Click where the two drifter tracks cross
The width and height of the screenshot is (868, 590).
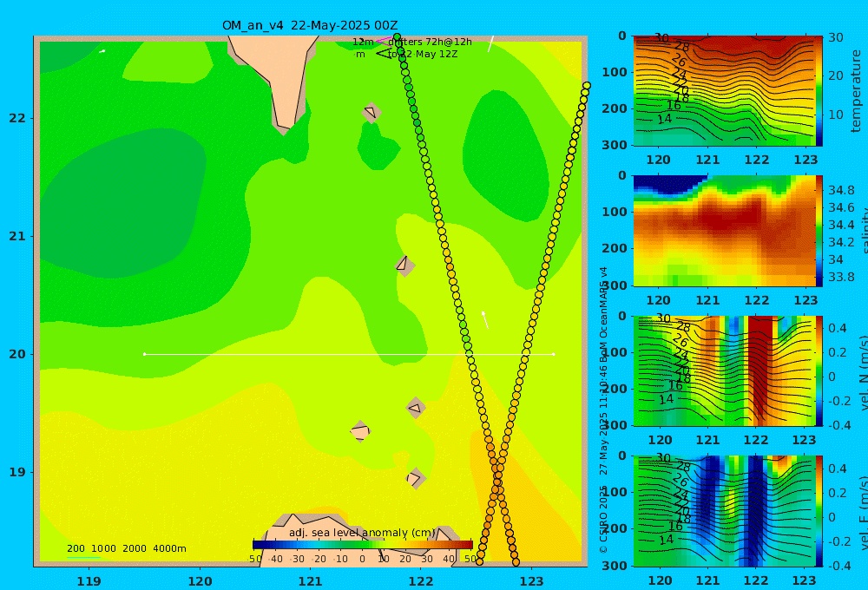point(497,475)
